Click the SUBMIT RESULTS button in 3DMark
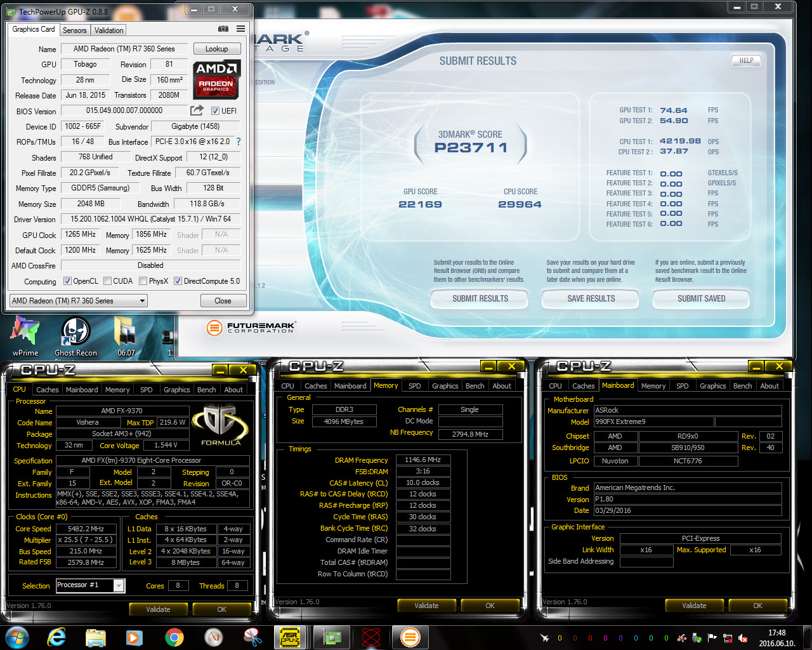Screen dimensions: 812x650 pyautogui.click(x=480, y=298)
